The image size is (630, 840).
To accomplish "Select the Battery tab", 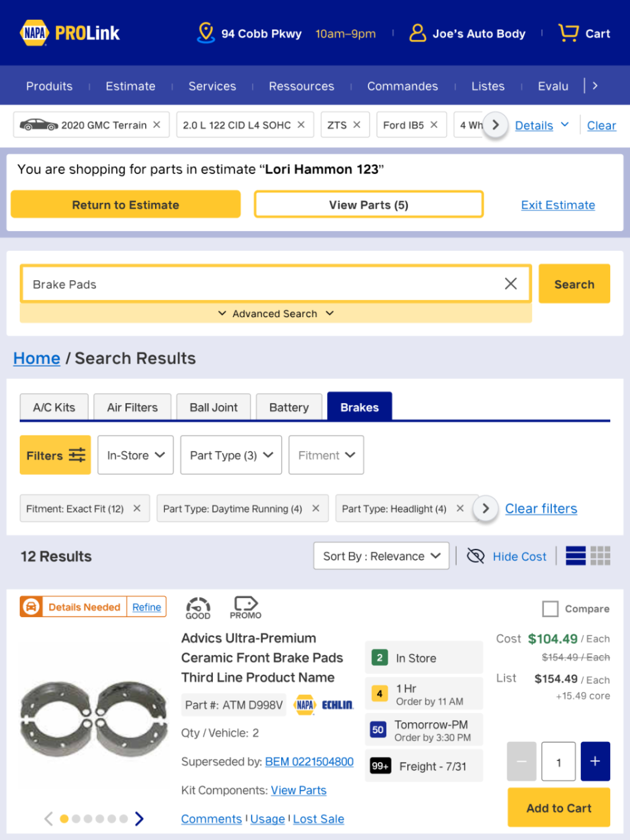I will 289,407.
